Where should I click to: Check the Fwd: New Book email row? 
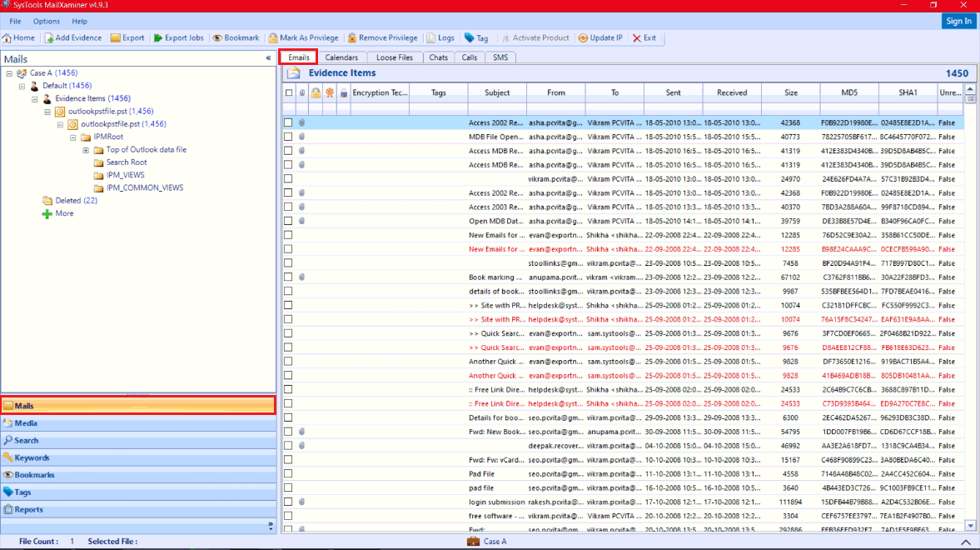(288, 432)
